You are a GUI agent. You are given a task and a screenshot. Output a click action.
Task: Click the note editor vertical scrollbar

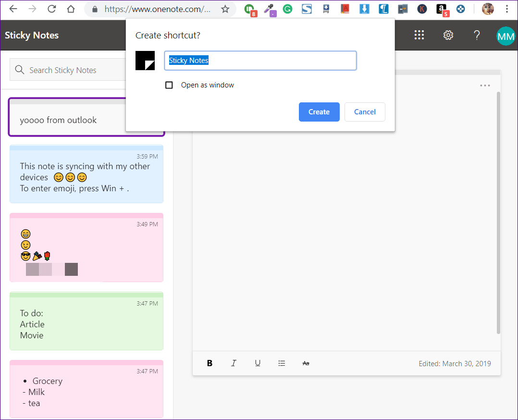[x=498, y=213]
